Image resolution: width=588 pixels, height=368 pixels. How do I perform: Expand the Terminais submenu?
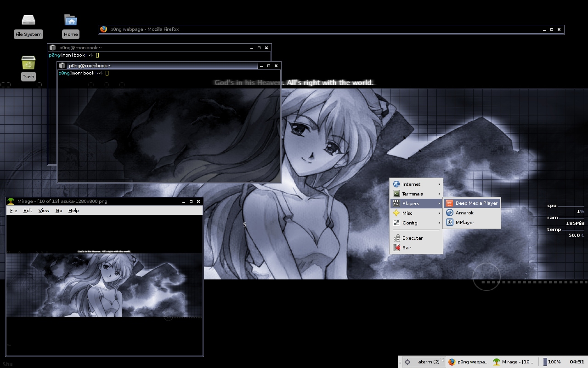[x=416, y=194]
